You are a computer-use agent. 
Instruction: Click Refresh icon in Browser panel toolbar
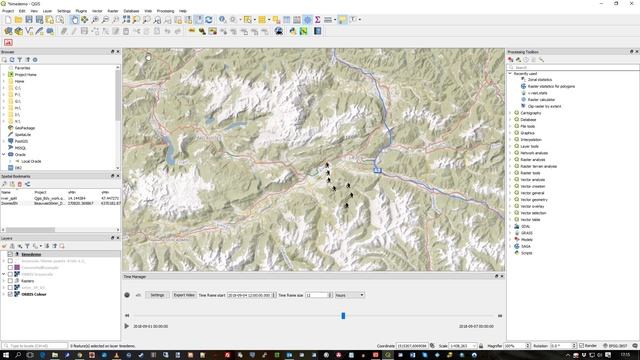(12, 60)
